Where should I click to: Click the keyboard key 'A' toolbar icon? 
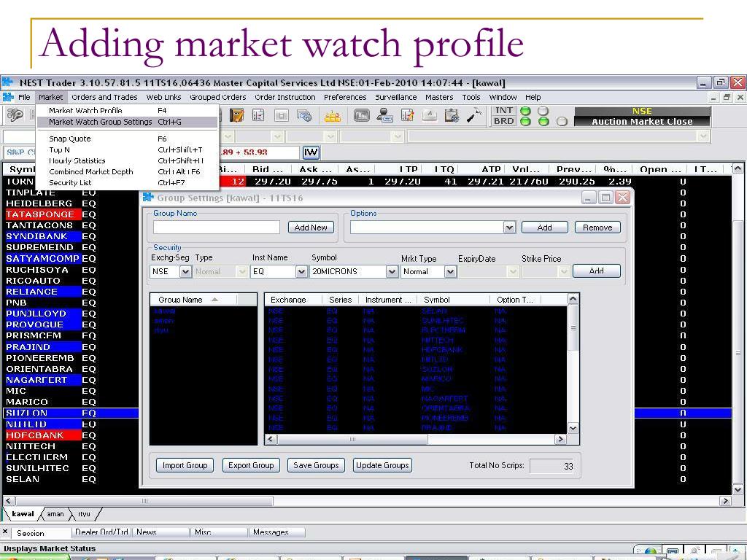(429, 115)
